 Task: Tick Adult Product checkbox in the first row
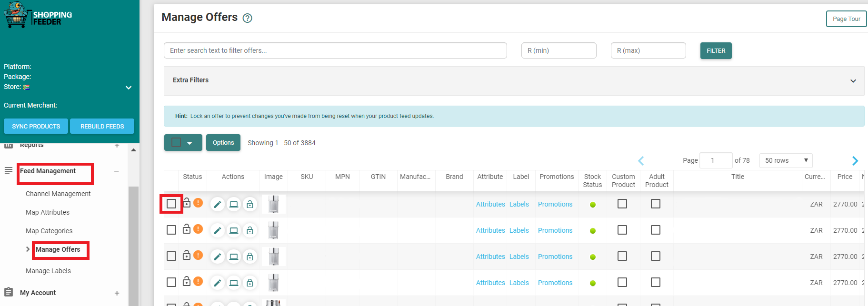[x=656, y=204]
